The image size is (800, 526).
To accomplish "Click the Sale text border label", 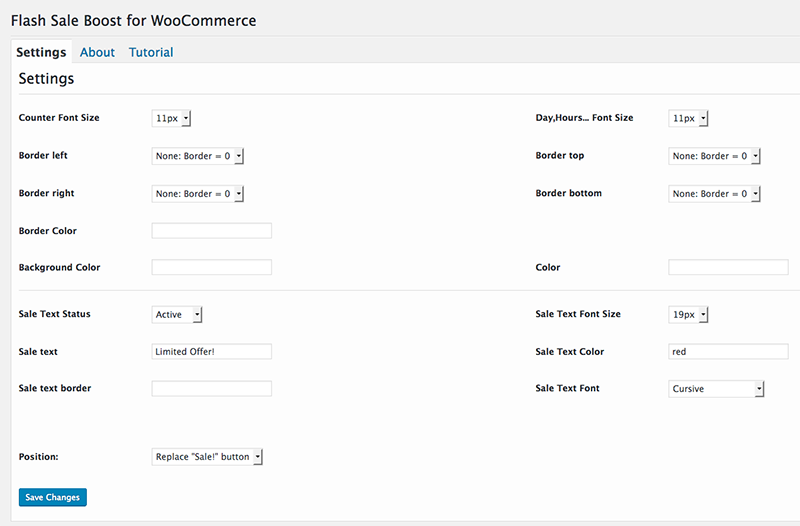I will 55,388.
